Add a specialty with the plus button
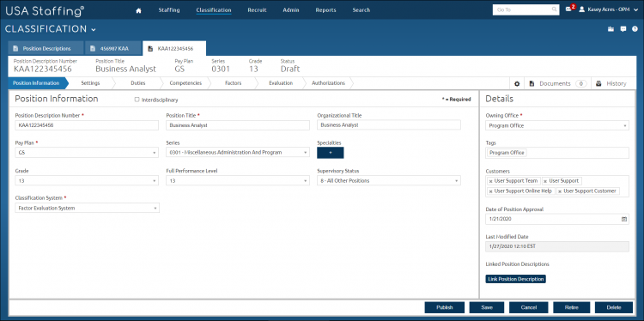Screen dimensions: 644x321 (331, 153)
